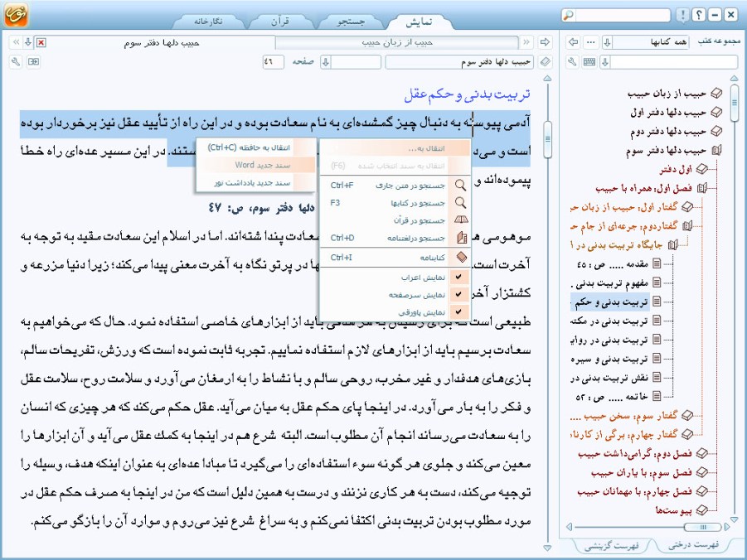This screenshot has width=747, height=560.
Task: Click the empty tree search input field
Action: [x=674, y=62]
